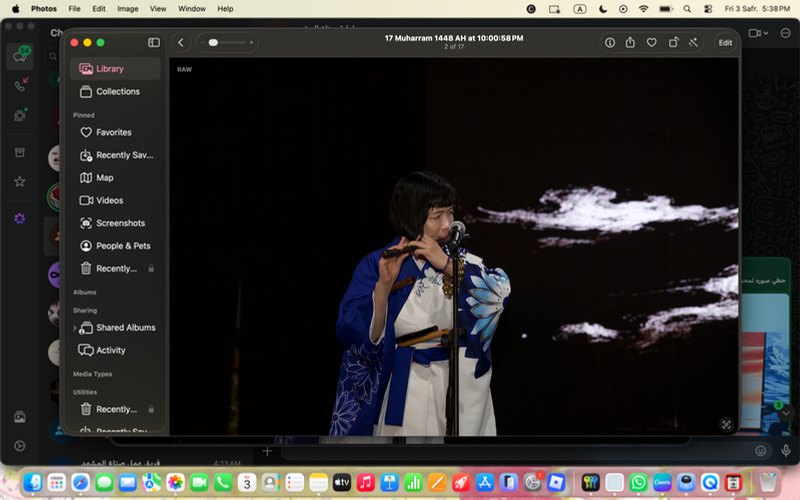Screen dimensions: 800x500
Task: Open the keyboard input source menu
Action: (x=580, y=9)
